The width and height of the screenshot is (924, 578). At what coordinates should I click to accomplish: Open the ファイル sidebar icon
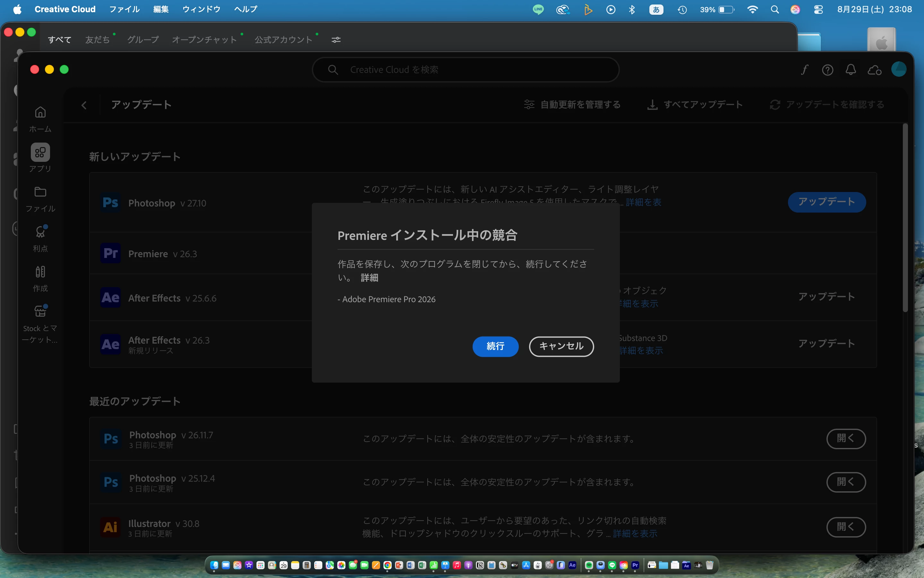40,199
